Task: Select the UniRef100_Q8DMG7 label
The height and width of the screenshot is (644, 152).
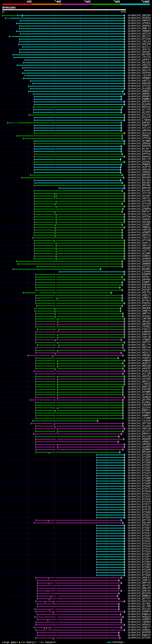Action: (x=139, y=94)
